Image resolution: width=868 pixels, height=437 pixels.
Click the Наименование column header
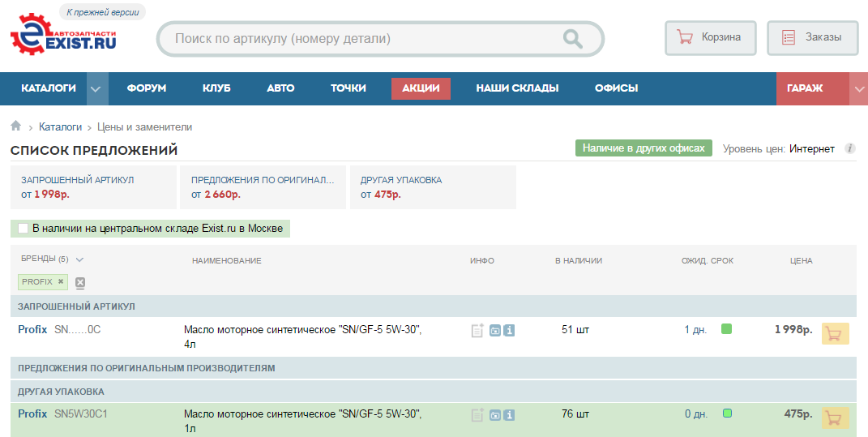(226, 260)
